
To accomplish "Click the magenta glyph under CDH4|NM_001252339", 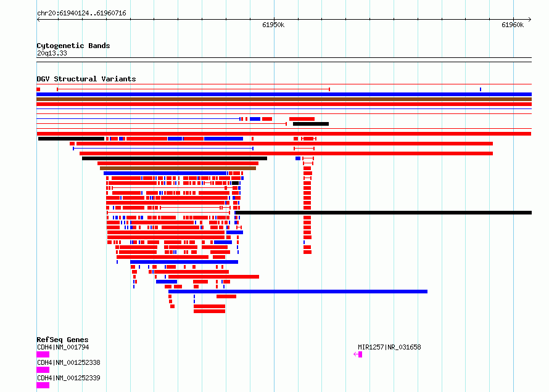I will coord(43,385).
